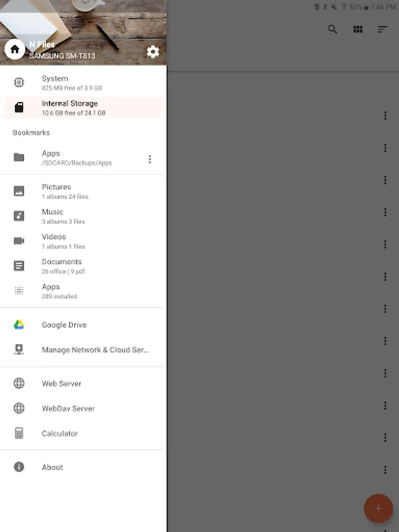Open Apps 289 installed entry
Viewport: 399px width, 532px height.
83,291
